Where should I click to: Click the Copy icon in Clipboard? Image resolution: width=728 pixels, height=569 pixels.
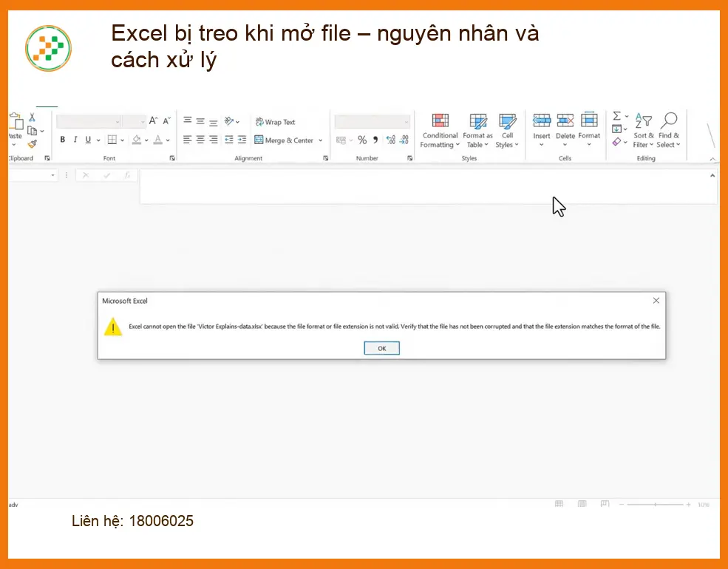32,131
